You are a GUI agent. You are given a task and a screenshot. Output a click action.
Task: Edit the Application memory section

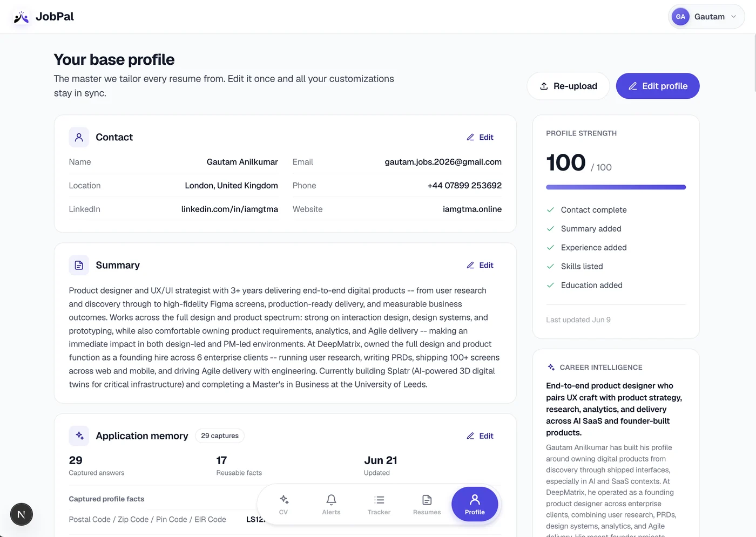480,436
